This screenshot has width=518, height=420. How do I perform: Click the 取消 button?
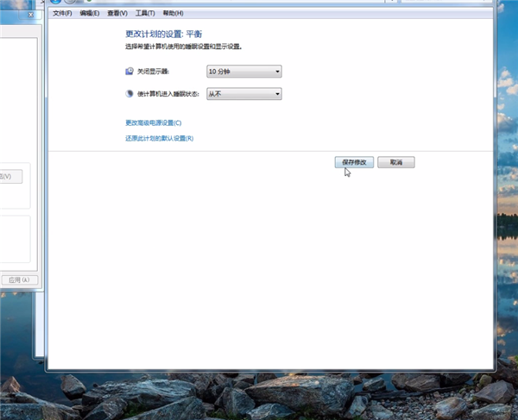coord(396,162)
